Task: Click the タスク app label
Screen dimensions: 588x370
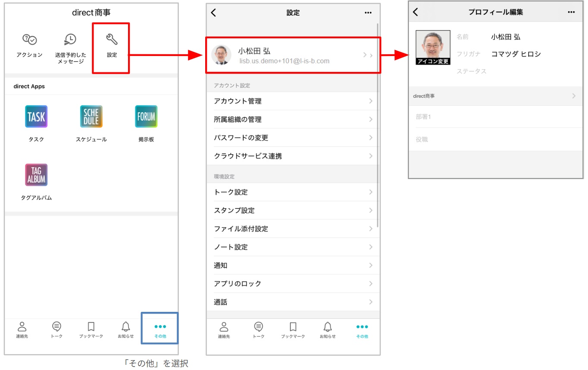Action: click(x=36, y=140)
